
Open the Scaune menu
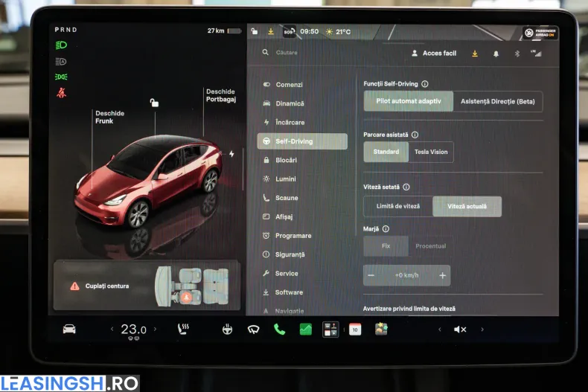pyautogui.click(x=302, y=198)
